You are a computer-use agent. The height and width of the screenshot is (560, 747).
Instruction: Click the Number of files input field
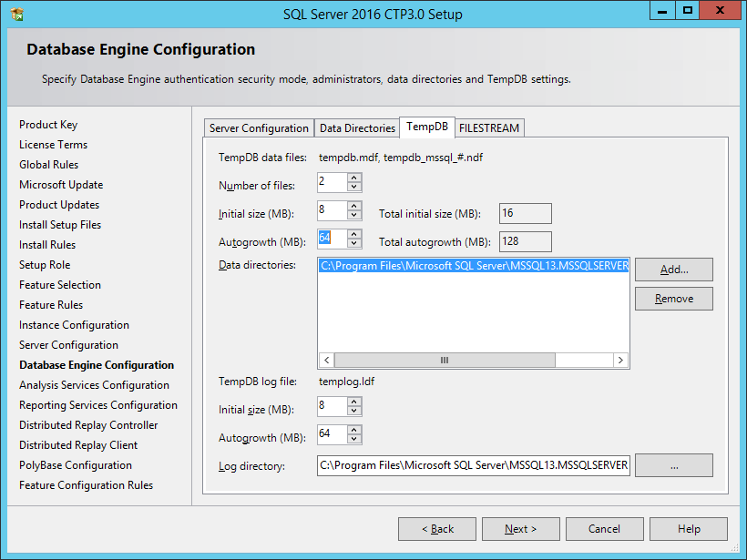pyautogui.click(x=333, y=182)
